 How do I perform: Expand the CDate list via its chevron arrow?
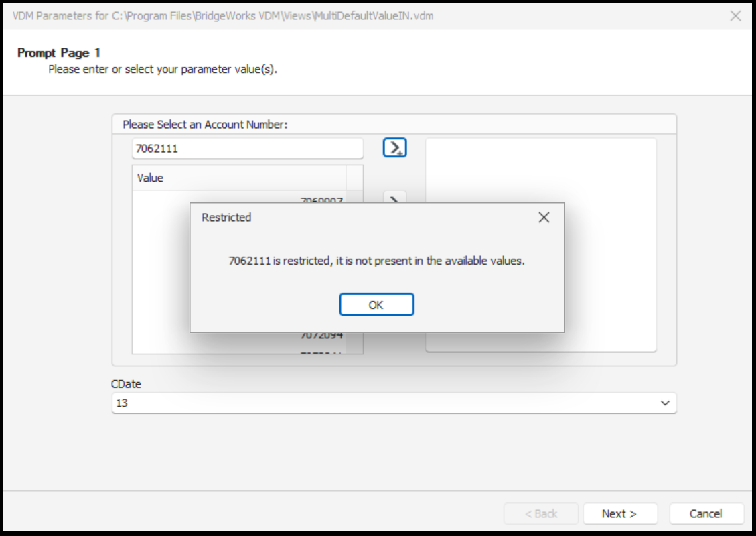[x=666, y=402]
